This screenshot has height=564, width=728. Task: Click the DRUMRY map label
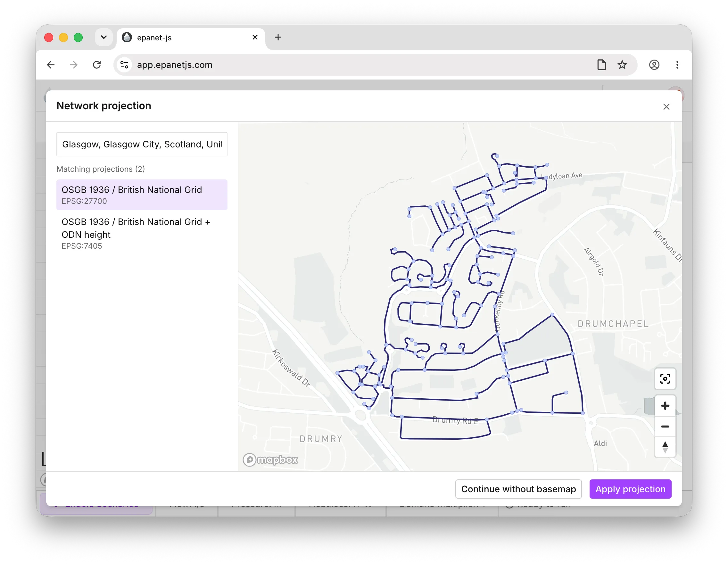point(321,439)
